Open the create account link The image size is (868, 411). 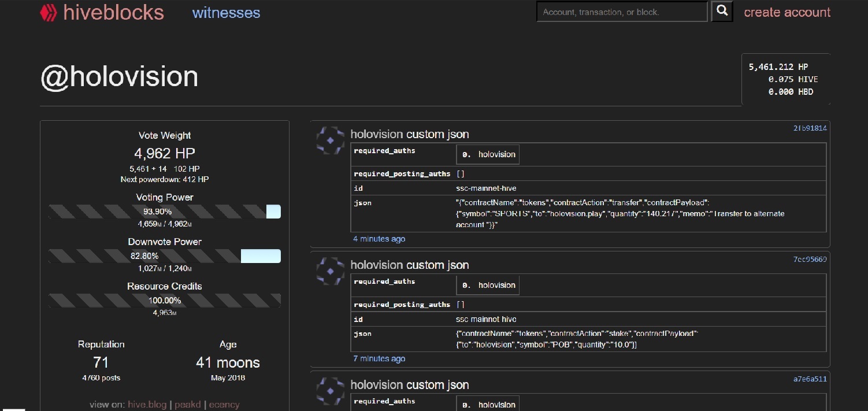click(787, 12)
